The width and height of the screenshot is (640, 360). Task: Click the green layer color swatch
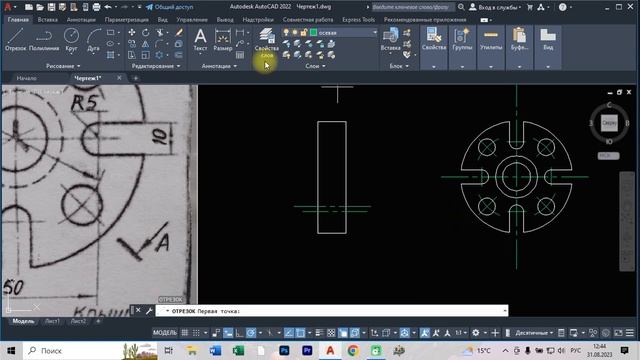click(x=313, y=33)
